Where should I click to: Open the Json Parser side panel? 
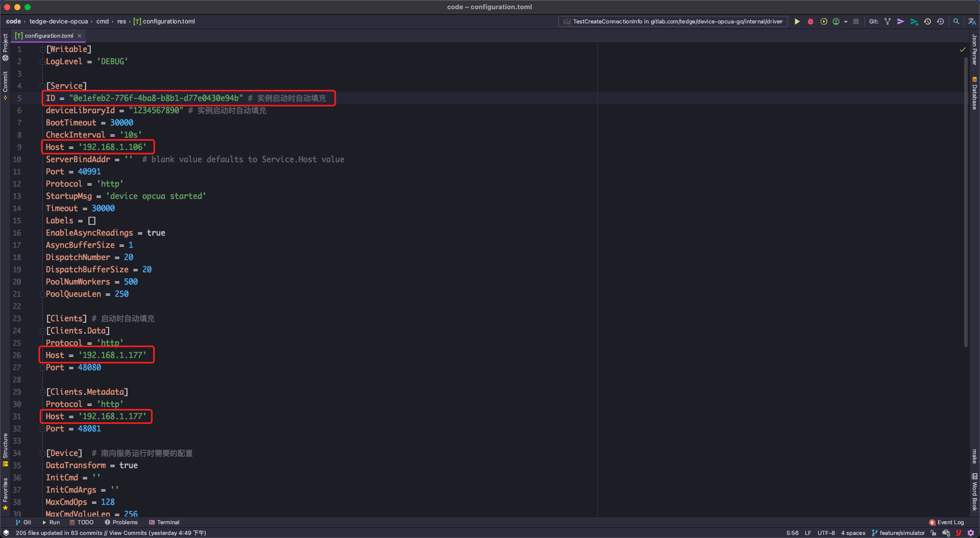pyautogui.click(x=974, y=49)
